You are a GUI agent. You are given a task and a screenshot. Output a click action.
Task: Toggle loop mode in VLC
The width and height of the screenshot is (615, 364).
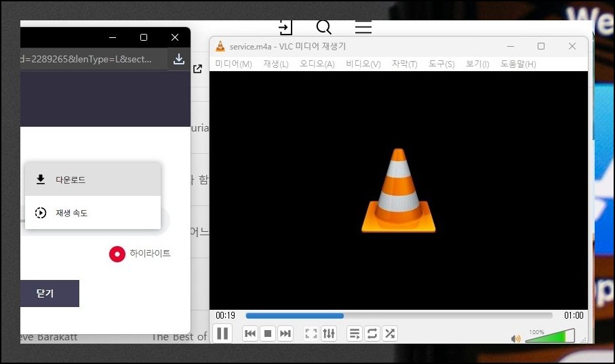point(372,333)
